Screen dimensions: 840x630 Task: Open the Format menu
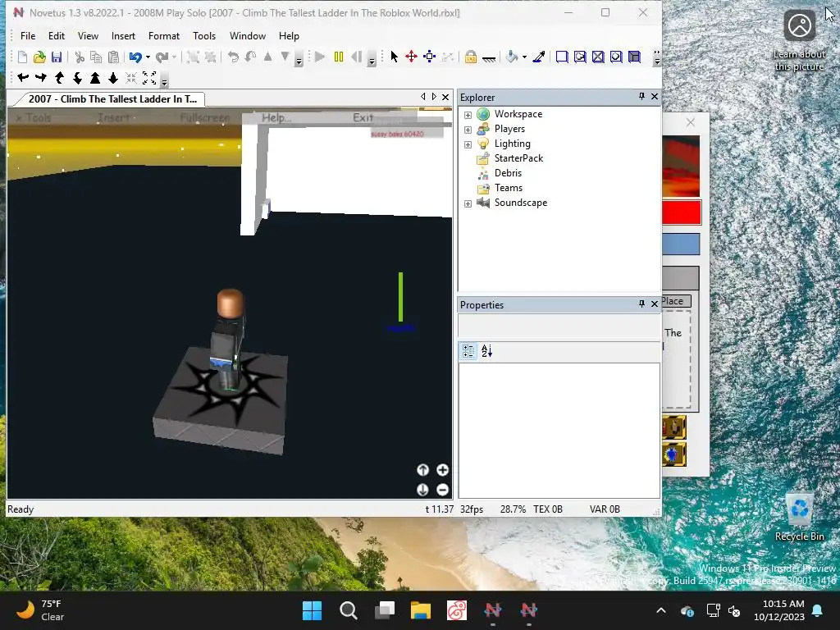click(164, 36)
